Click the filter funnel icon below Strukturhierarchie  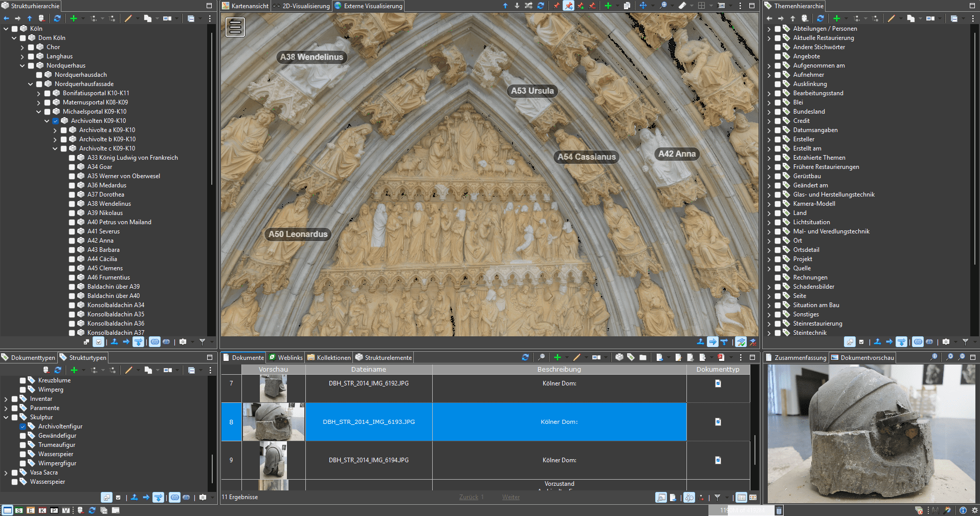point(202,341)
